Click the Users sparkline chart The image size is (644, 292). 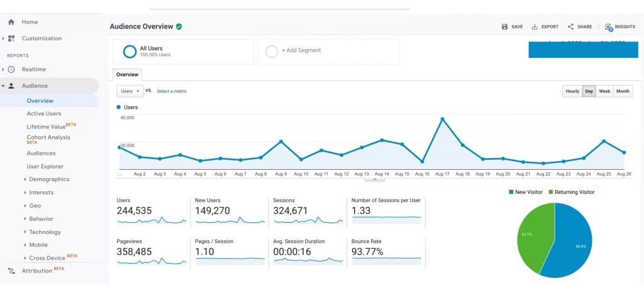[x=152, y=220]
